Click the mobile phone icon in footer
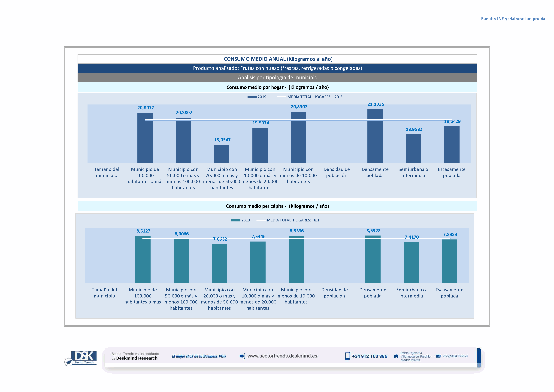This screenshot has height=392, width=554. (x=347, y=356)
